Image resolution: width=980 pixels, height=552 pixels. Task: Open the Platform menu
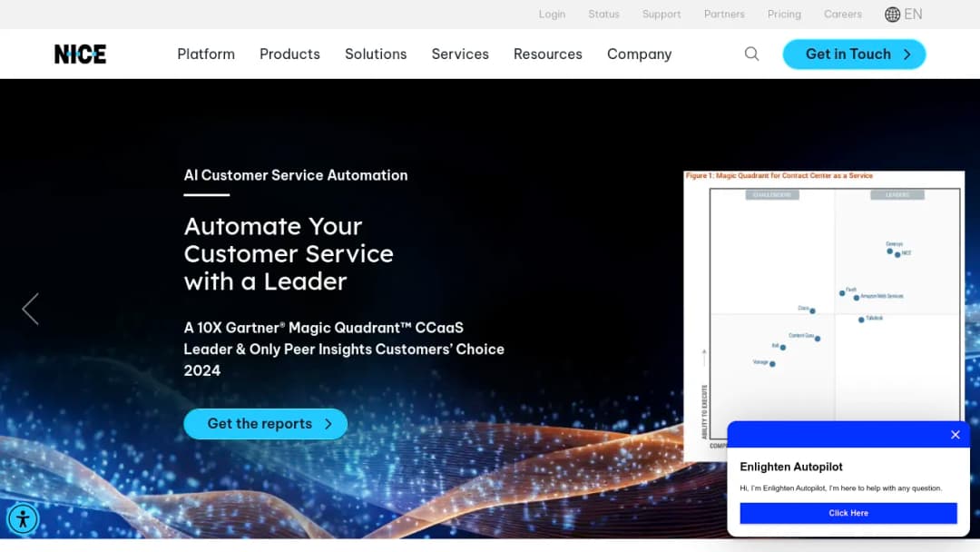[206, 54]
